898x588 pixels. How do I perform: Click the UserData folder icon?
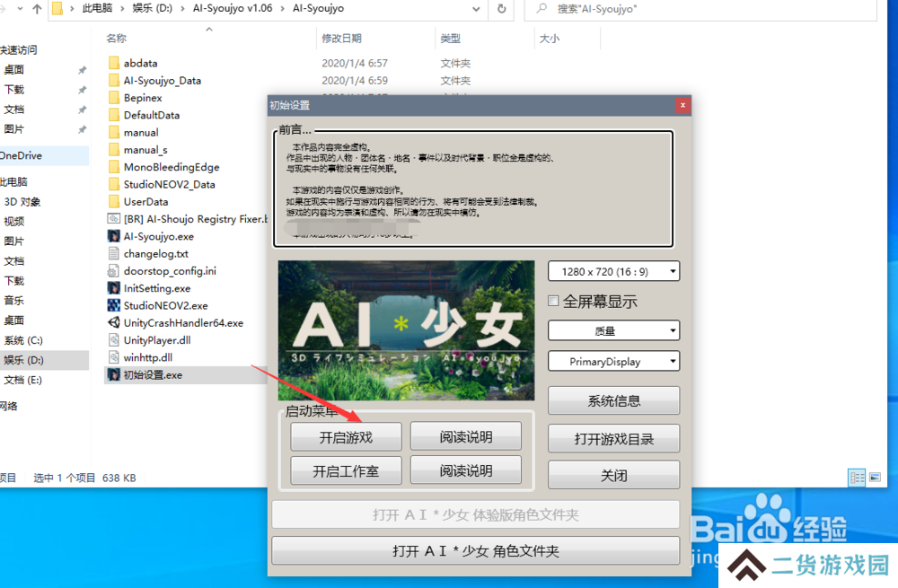coord(113,201)
